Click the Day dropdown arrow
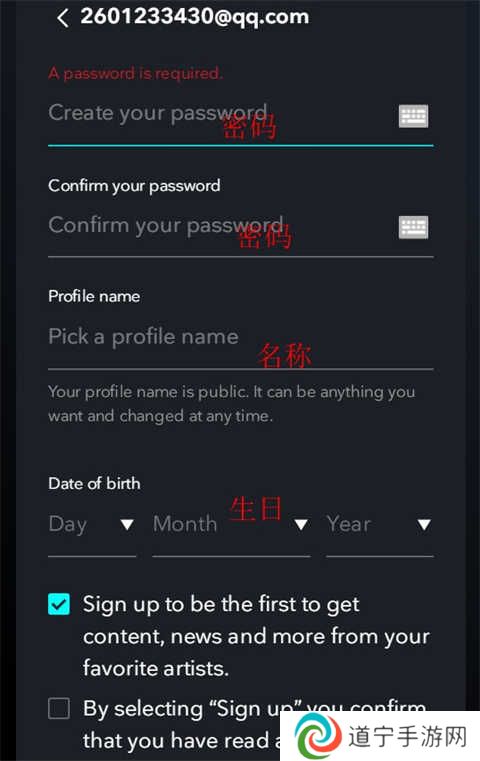This screenshot has height=761, width=480. pos(127,525)
